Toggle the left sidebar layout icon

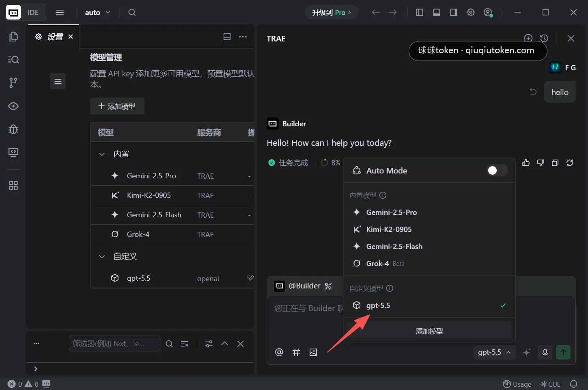[420, 13]
